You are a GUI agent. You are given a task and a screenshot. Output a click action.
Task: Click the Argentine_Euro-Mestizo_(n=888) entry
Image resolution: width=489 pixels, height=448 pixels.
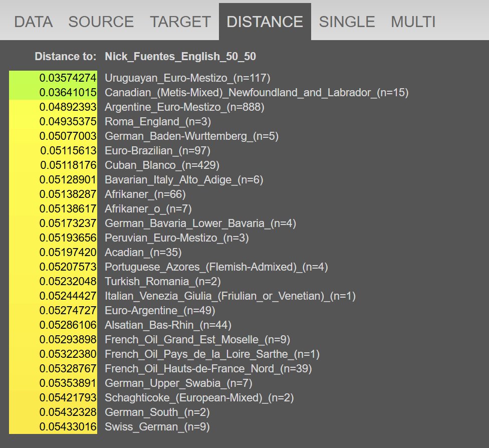(x=184, y=107)
